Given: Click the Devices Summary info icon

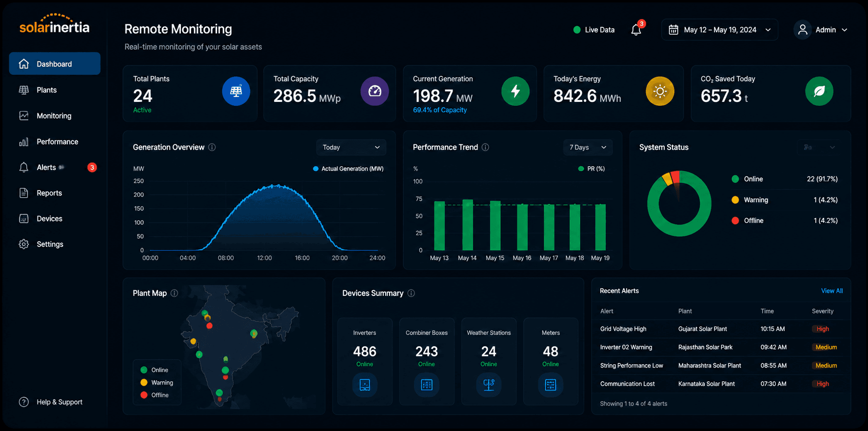Looking at the screenshot, I should click(411, 293).
